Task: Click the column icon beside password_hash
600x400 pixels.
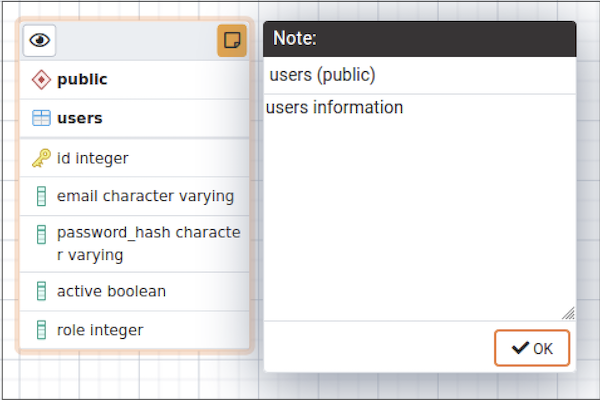Action: point(41,234)
